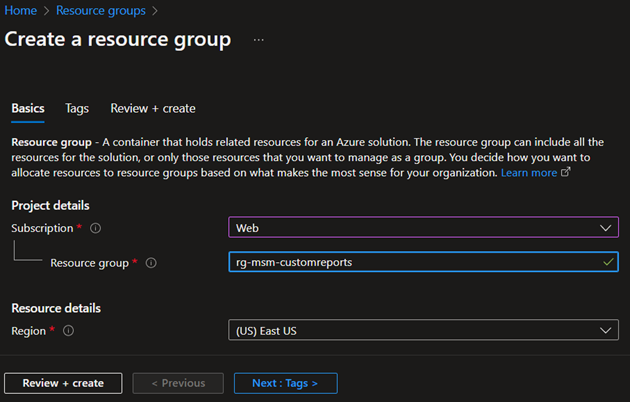The width and height of the screenshot is (630, 402).
Task: Click the Previous button
Action: (177, 383)
